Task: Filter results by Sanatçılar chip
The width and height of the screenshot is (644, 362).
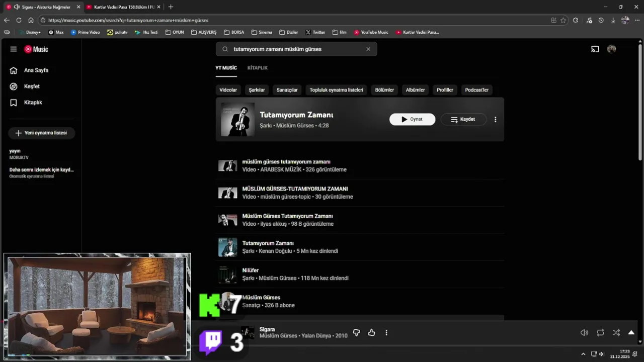Action: coord(287,90)
